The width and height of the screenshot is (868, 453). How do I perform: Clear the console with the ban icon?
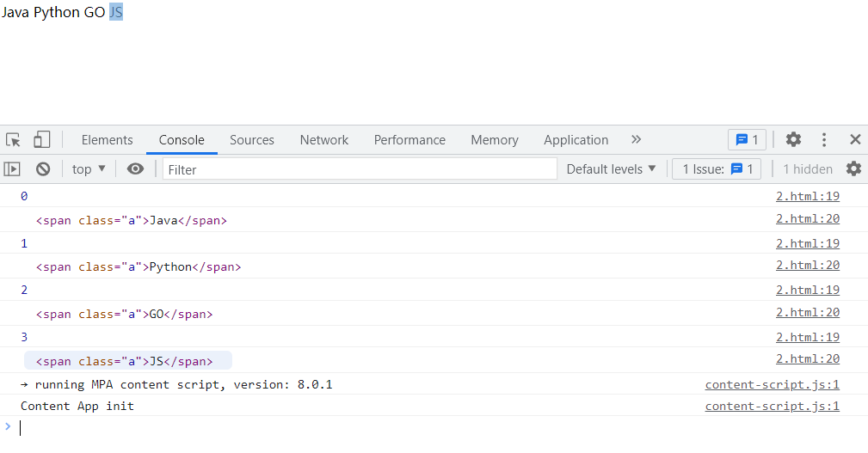[42, 169]
